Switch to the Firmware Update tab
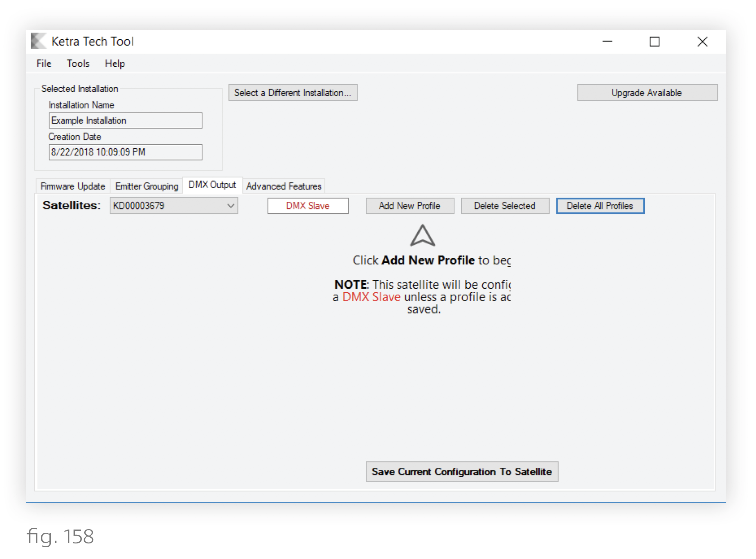This screenshot has height=559, width=756. click(73, 186)
